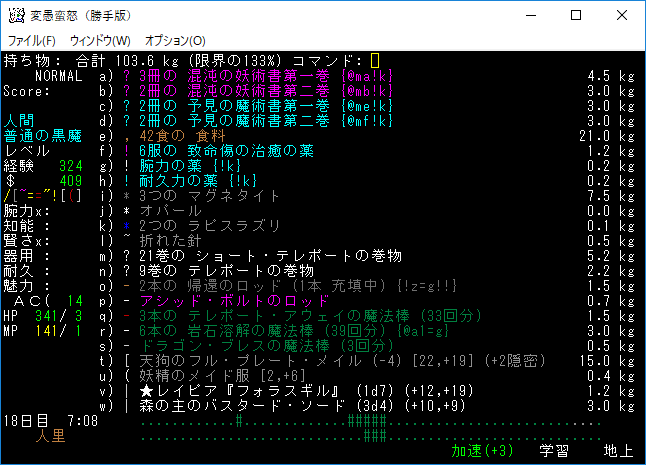Click the application icon in the title bar
646x465 pixels.
(x=17, y=16)
